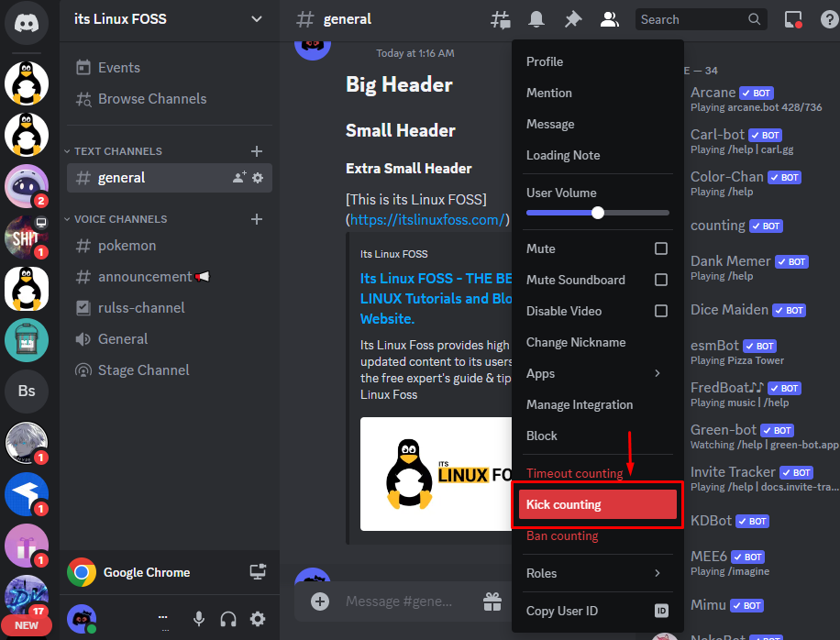Open Discord home direct messages icon
This screenshot has width=840, height=640.
pyautogui.click(x=27, y=23)
